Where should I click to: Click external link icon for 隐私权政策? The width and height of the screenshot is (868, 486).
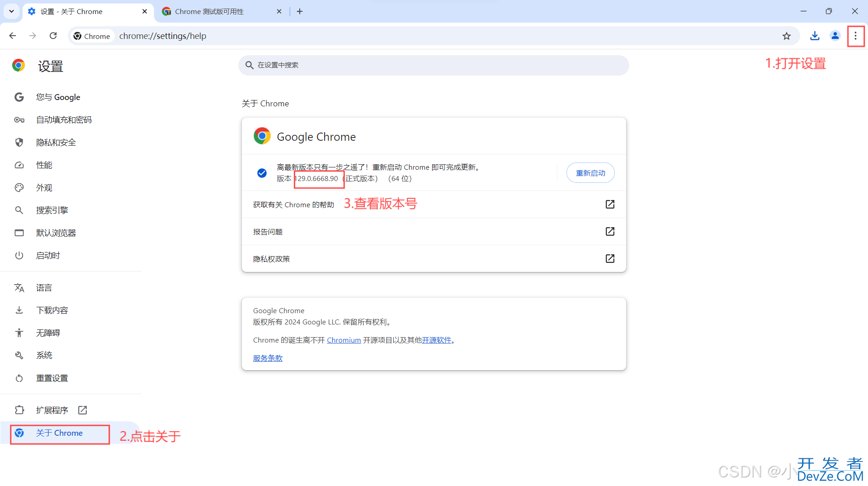coord(610,259)
